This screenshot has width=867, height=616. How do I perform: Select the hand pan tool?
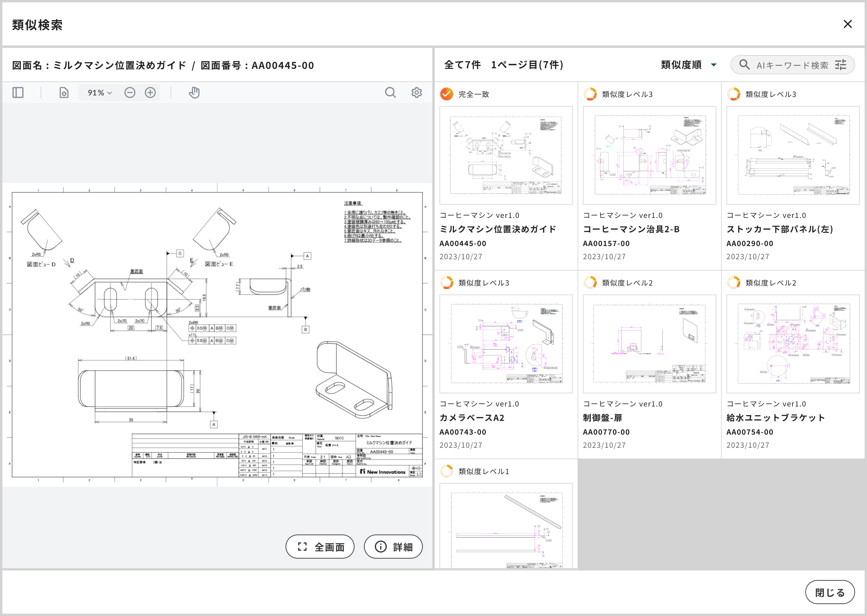tap(194, 92)
